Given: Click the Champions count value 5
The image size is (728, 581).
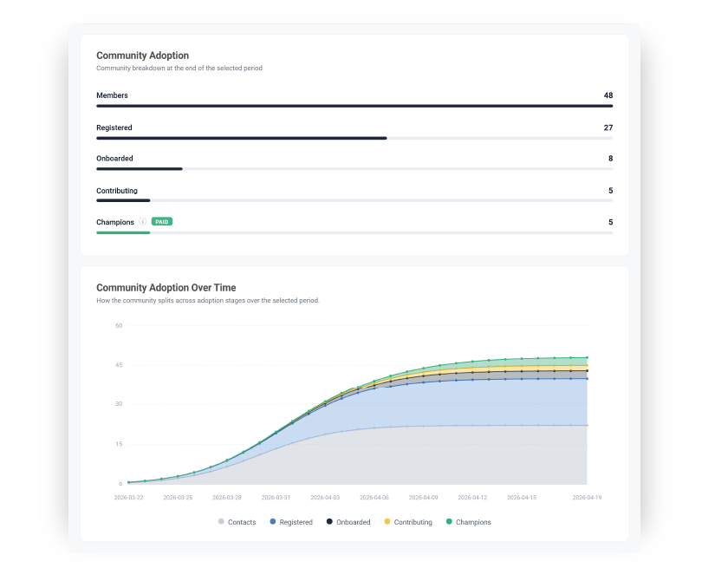Looking at the screenshot, I should coord(609,221).
